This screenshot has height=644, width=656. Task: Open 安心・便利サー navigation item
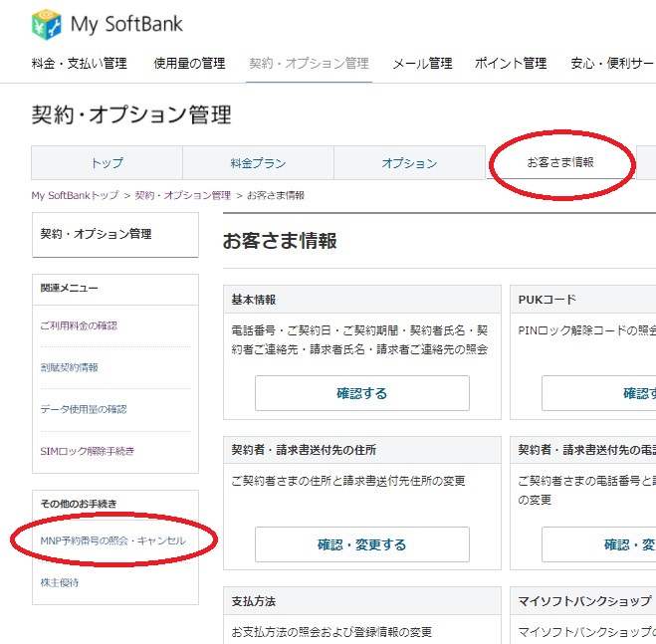(612, 63)
